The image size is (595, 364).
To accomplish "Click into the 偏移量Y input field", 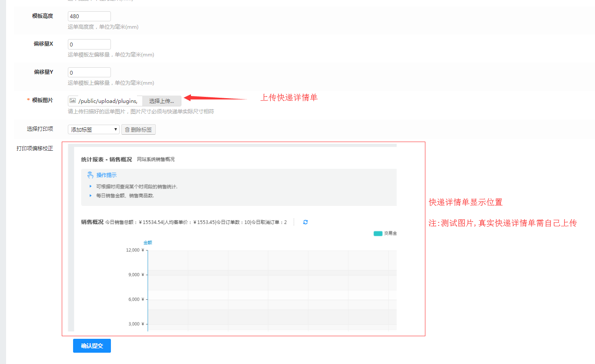I will tap(89, 73).
